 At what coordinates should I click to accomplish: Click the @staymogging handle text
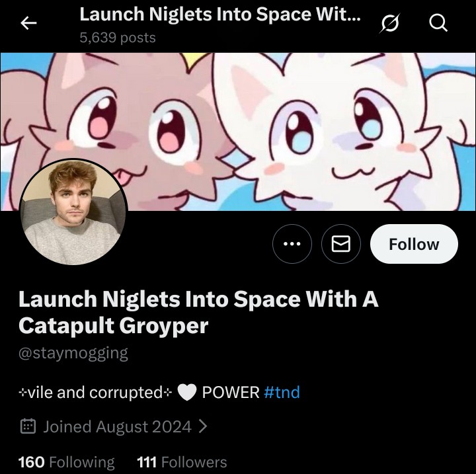point(73,353)
